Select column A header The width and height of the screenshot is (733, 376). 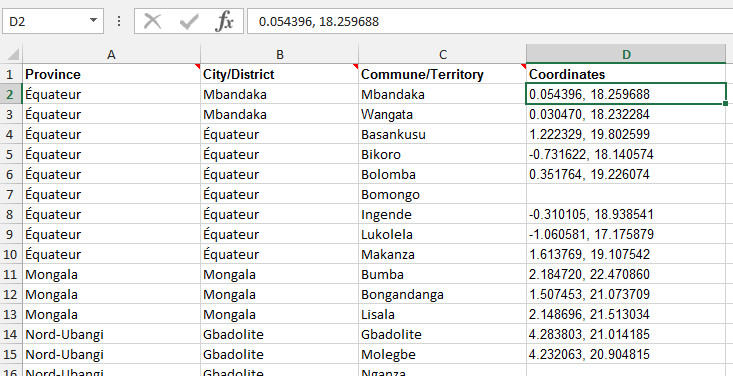pyautogui.click(x=111, y=55)
